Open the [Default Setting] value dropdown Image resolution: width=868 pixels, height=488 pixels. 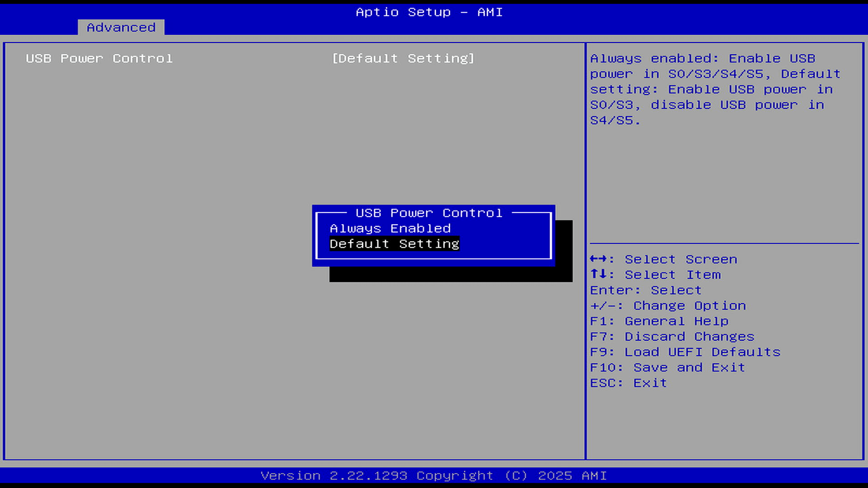(403, 59)
